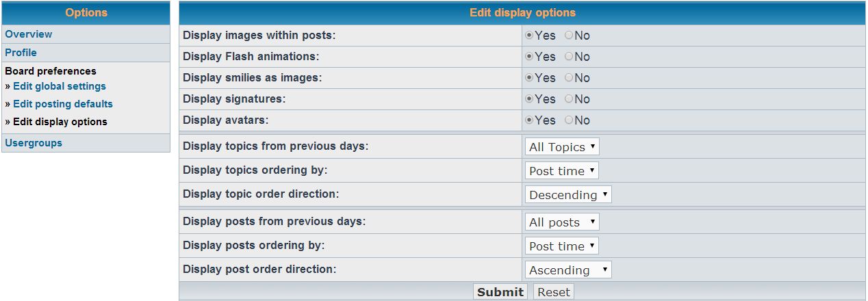Expand the Descending topic order direction dropdown
This screenshot has width=868, height=301.
pyautogui.click(x=568, y=195)
